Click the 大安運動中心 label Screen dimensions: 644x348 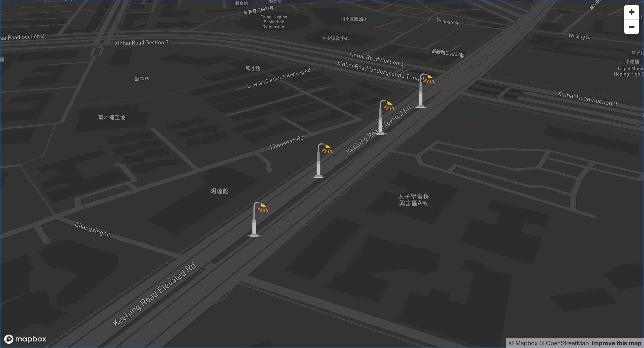click(x=335, y=38)
